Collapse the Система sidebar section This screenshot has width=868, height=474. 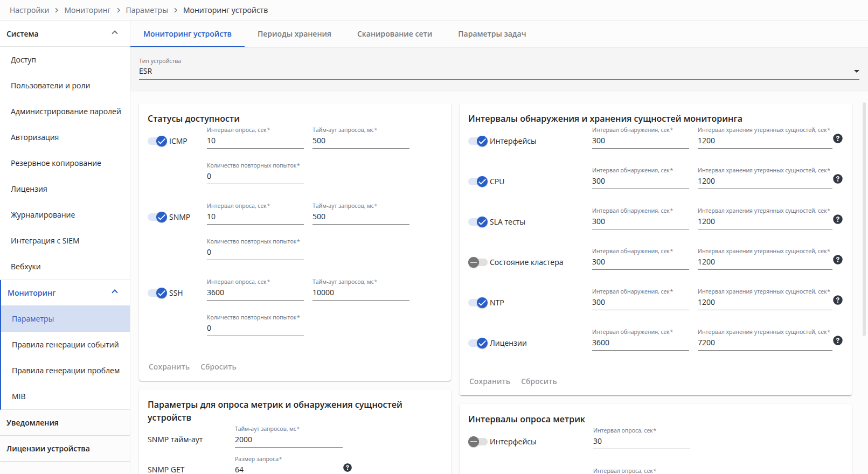(115, 33)
